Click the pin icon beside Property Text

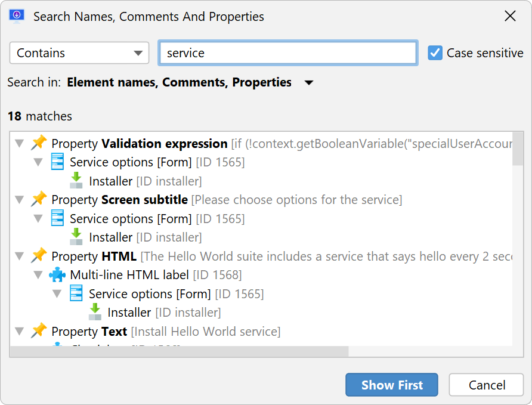39,330
